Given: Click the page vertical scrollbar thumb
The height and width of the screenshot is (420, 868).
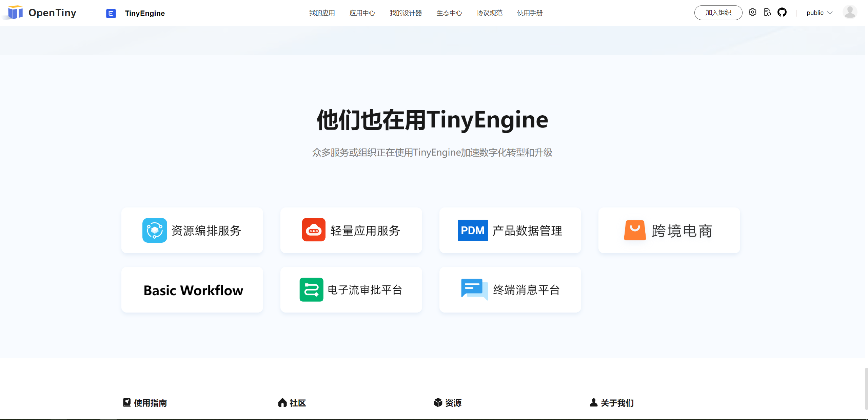Looking at the screenshot, I should pyautogui.click(x=866, y=388).
